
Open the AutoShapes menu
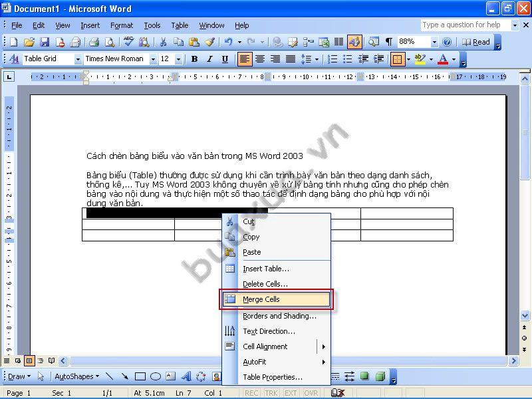77,376
